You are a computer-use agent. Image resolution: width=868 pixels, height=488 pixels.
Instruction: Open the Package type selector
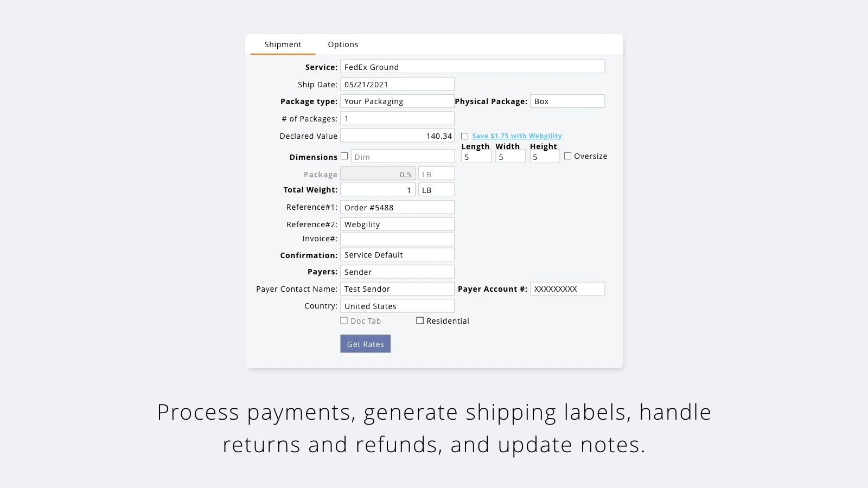point(397,101)
